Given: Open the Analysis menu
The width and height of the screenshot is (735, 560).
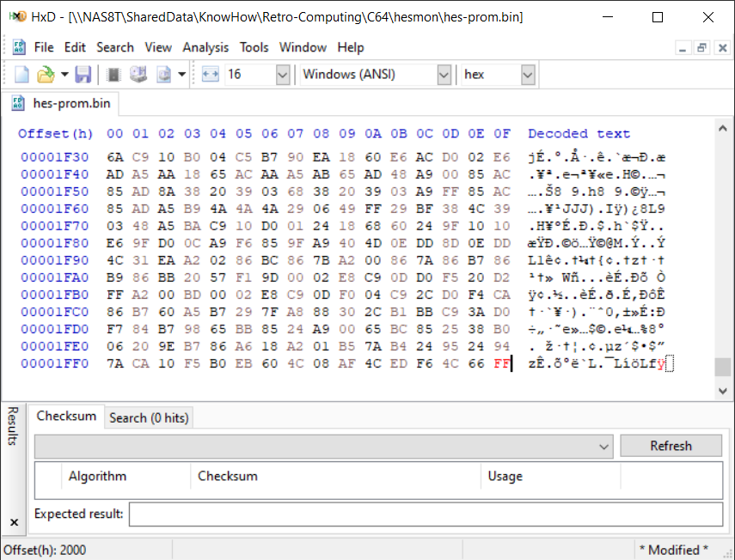Looking at the screenshot, I should tap(205, 47).
